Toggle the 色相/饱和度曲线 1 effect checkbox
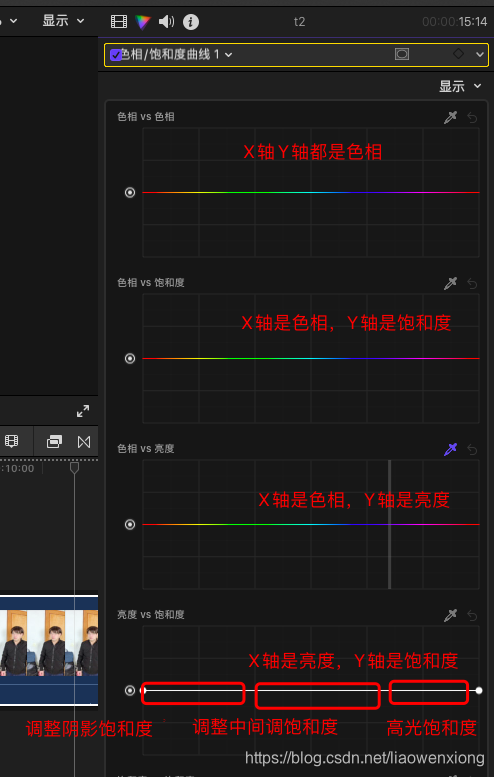The height and width of the screenshot is (777, 494). coord(115,55)
